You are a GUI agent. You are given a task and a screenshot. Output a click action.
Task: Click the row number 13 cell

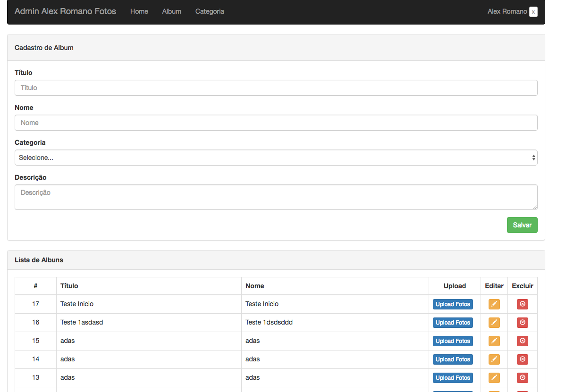(x=35, y=377)
